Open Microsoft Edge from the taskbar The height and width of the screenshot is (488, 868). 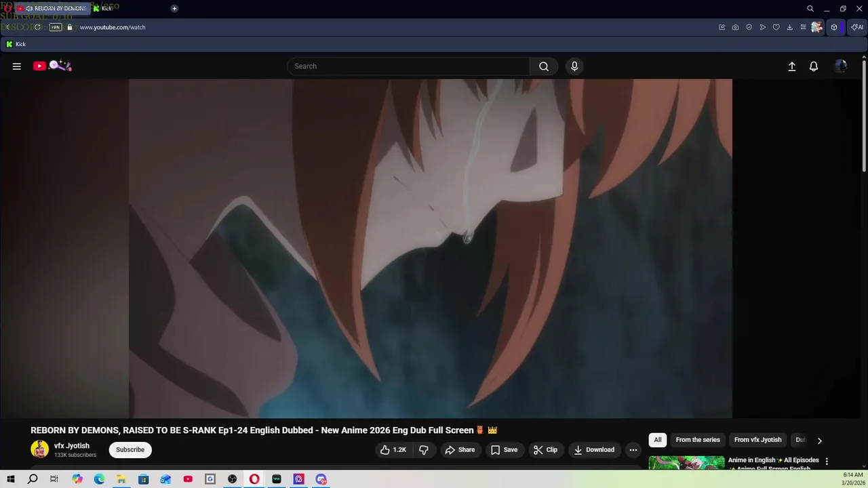(99, 479)
